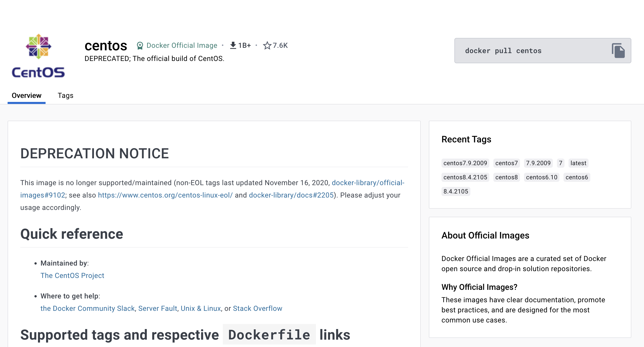644x347 pixels.
Task: Open The CentOS Project link
Action: tap(72, 275)
